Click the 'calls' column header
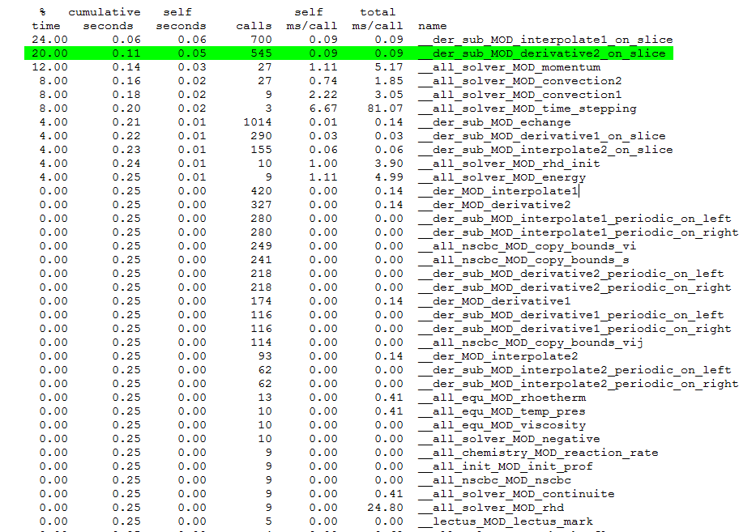756x532 pixels. [x=254, y=26]
